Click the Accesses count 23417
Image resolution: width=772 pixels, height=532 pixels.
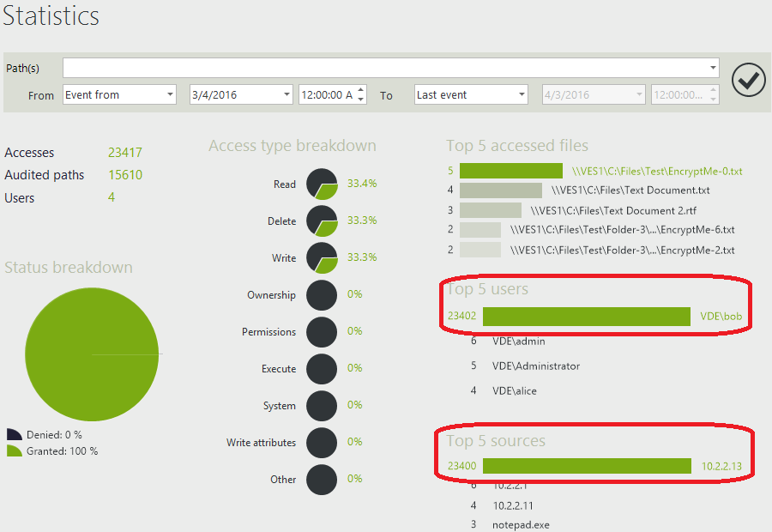pos(125,153)
